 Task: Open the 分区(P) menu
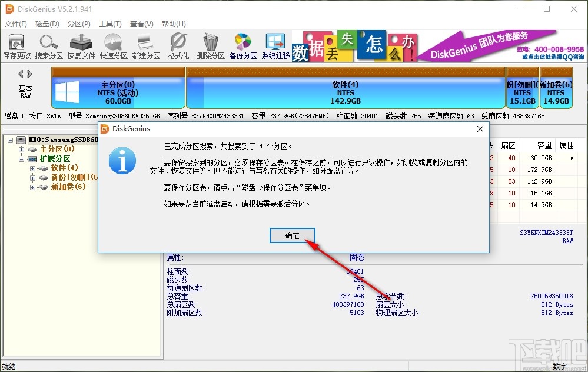[x=79, y=24]
